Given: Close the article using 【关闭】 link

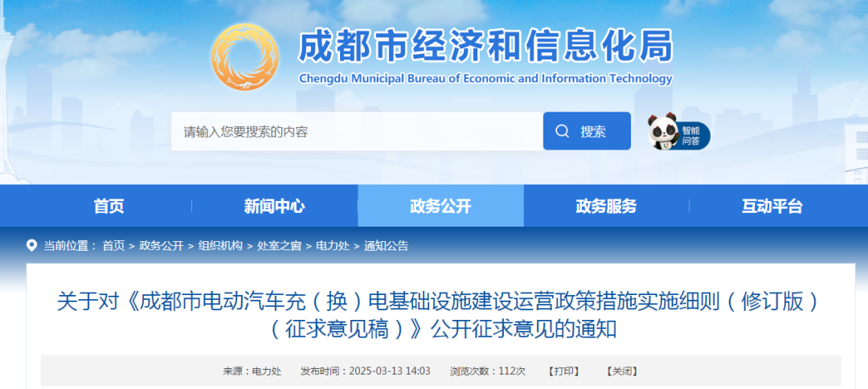Looking at the screenshot, I should [x=621, y=371].
